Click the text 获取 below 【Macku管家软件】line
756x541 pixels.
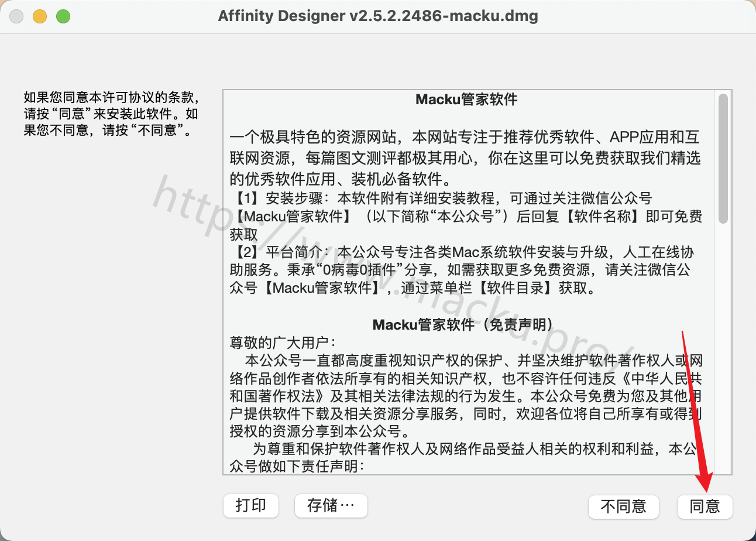243,235
